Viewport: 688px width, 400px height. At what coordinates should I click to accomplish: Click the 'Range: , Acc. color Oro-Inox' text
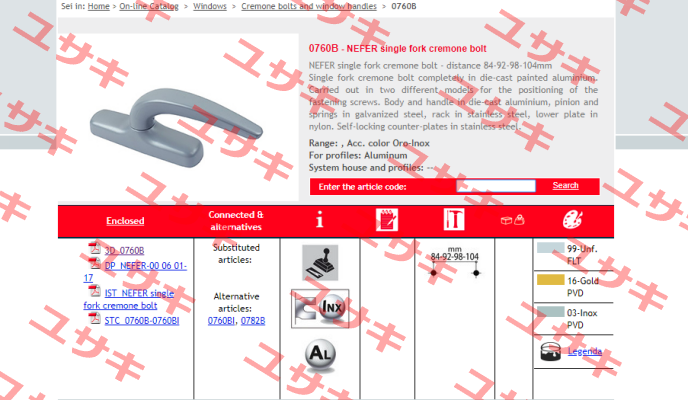(369, 143)
